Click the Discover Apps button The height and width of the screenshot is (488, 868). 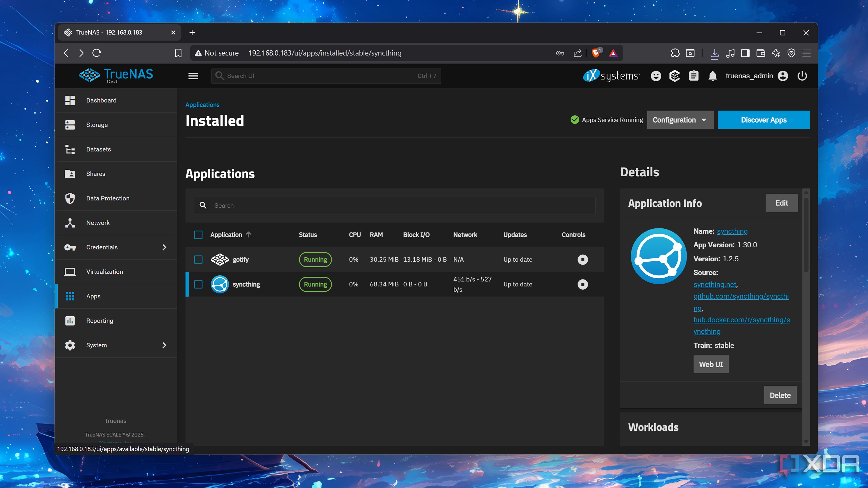tap(764, 120)
